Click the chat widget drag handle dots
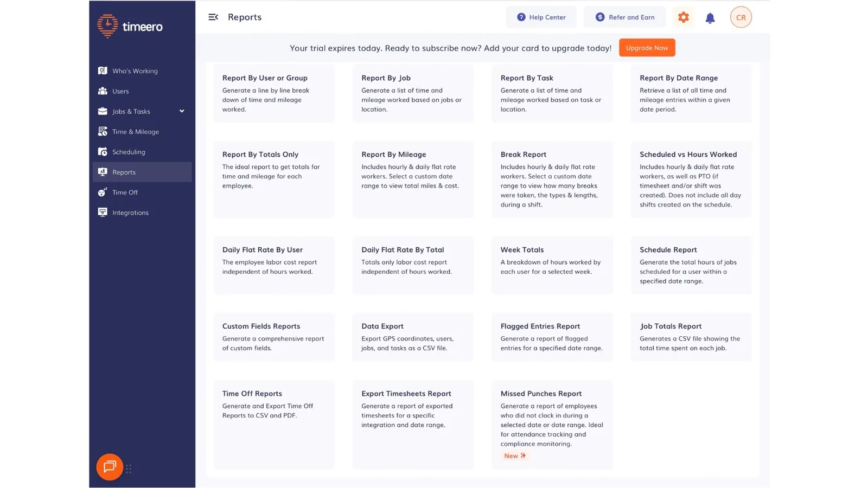 point(129,469)
